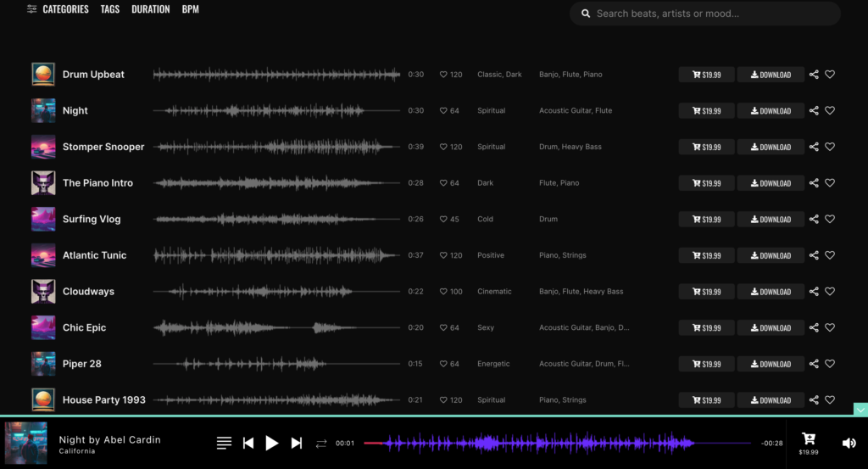The image size is (868, 469).
Task: Open the Tags filter menu
Action: click(110, 9)
